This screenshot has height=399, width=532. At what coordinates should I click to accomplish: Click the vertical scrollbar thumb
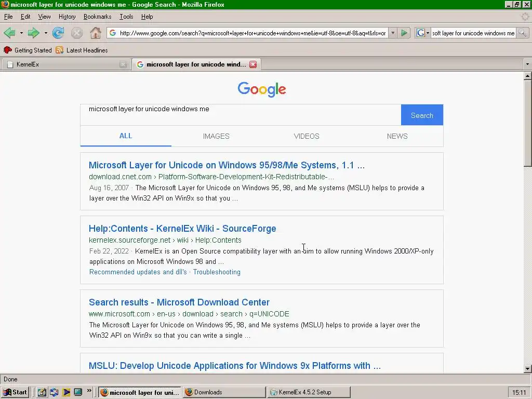coord(527,123)
